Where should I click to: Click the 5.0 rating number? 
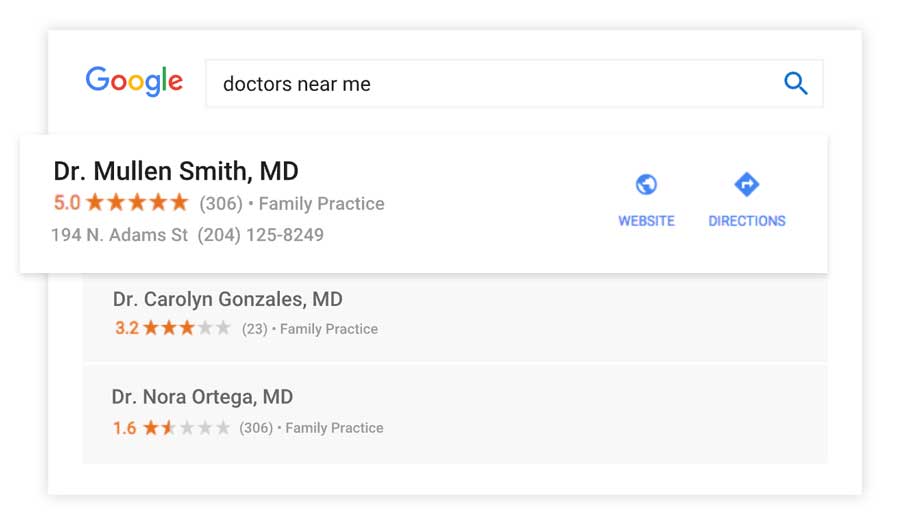[x=67, y=203]
